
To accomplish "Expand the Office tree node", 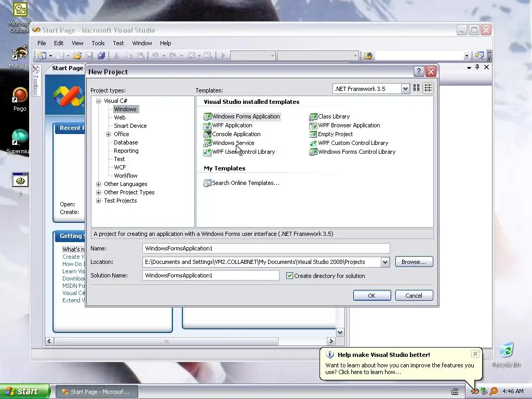I will pyautogui.click(x=108, y=134).
